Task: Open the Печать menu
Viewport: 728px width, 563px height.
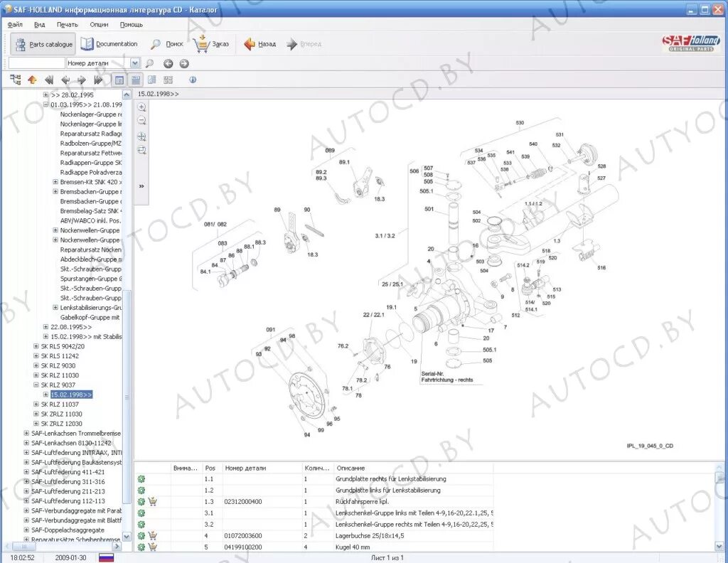Action: coord(68,25)
